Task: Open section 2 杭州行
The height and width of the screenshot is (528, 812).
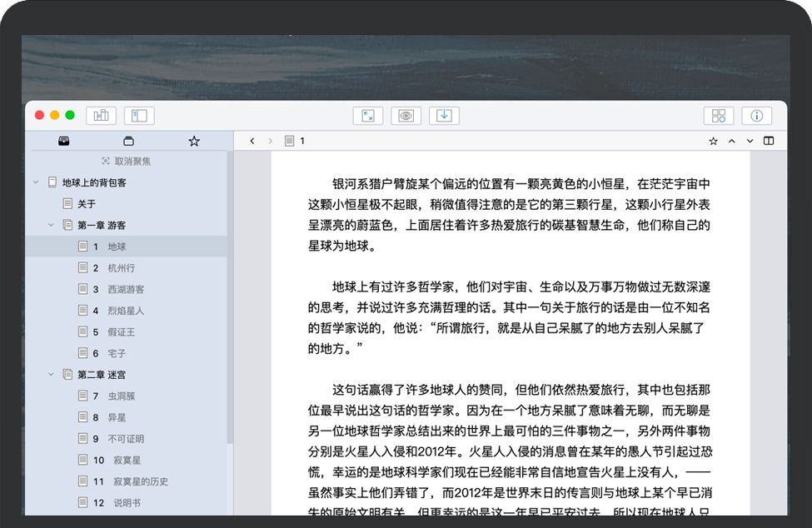Action: [121, 267]
